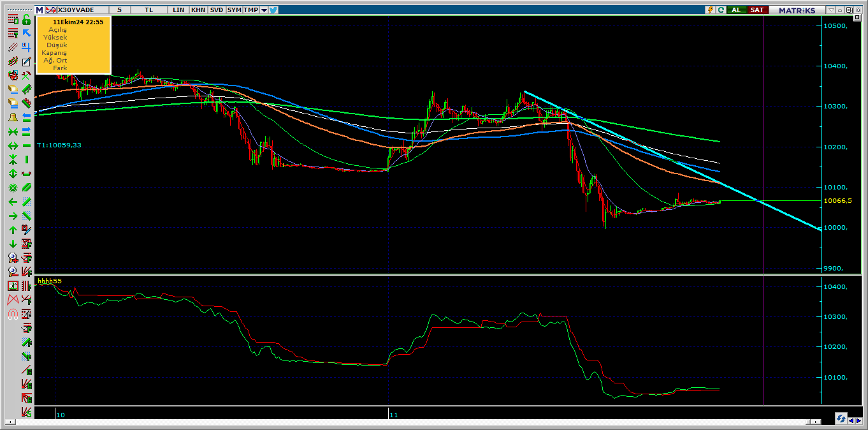This screenshot has height=430, width=868.
Task: Click the green C icon in header
Action: (721, 10)
